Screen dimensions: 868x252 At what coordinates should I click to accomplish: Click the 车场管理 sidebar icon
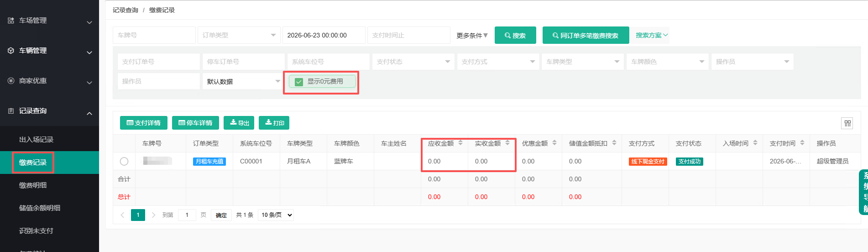coord(11,21)
